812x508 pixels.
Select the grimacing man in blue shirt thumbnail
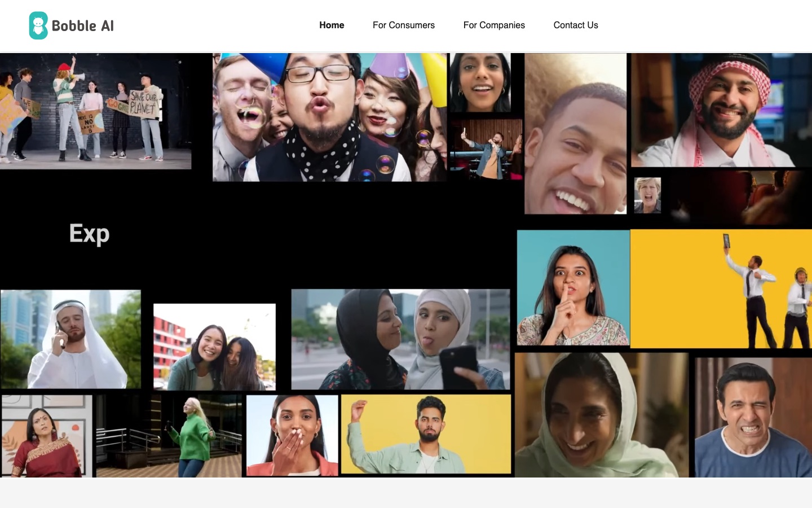753,418
